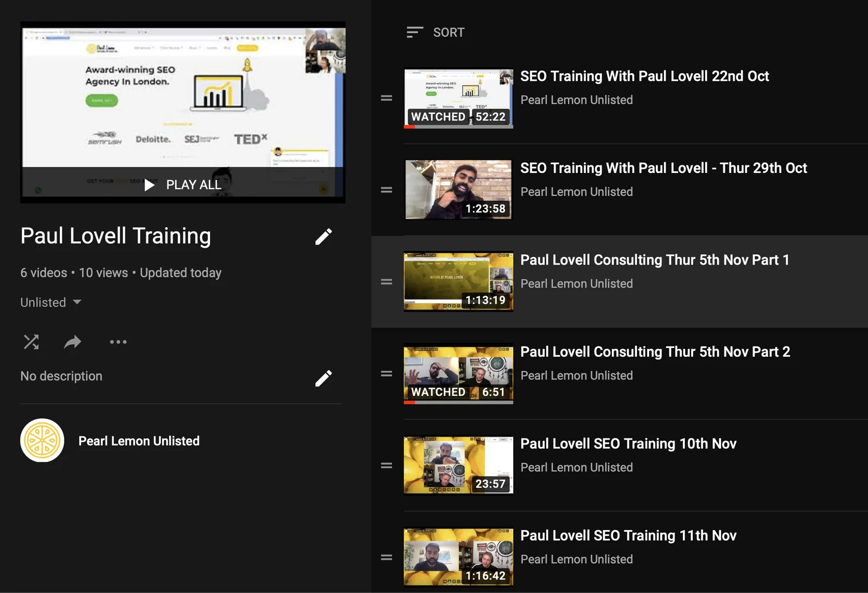
Task: Click drag handle for 11th Nov video
Action: 386,557
